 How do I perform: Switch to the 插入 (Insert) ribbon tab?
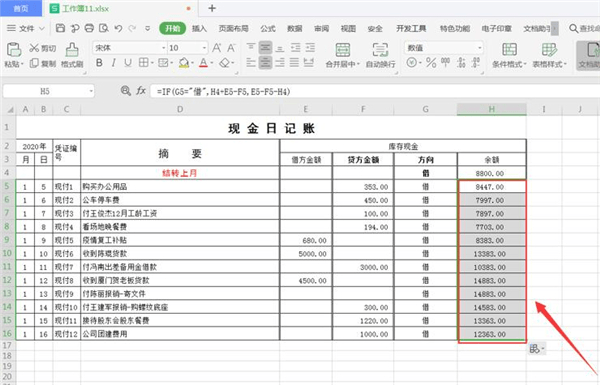tap(199, 28)
